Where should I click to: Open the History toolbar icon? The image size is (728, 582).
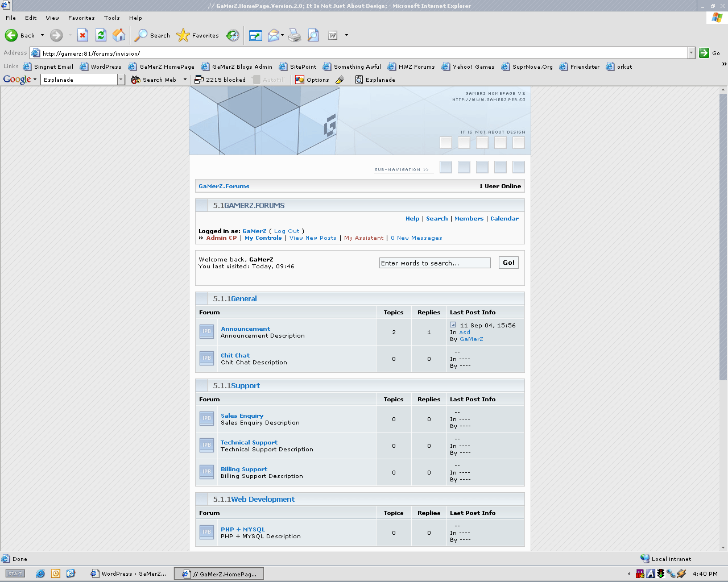(x=233, y=35)
